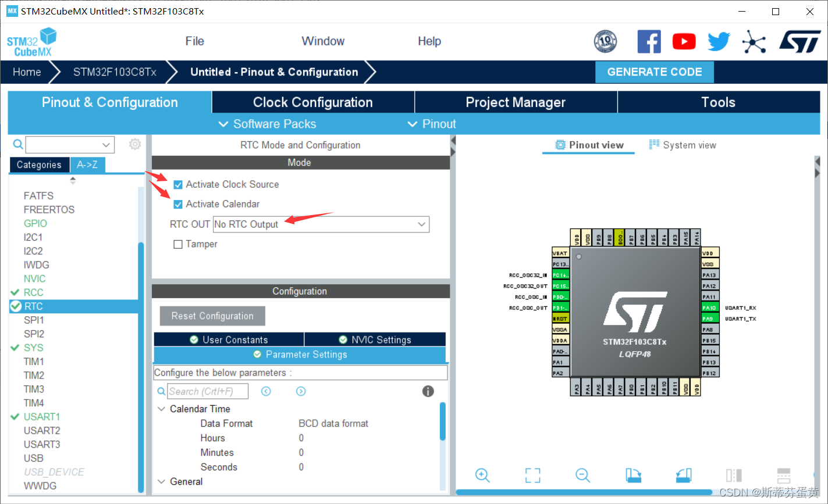This screenshot has height=504, width=828.
Task: Click the Reset Configuration button
Action: (212, 316)
